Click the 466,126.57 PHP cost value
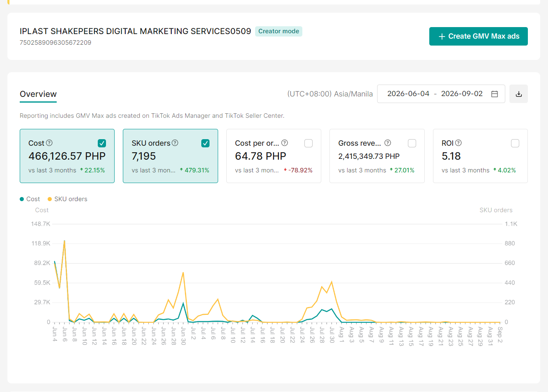 point(67,156)
